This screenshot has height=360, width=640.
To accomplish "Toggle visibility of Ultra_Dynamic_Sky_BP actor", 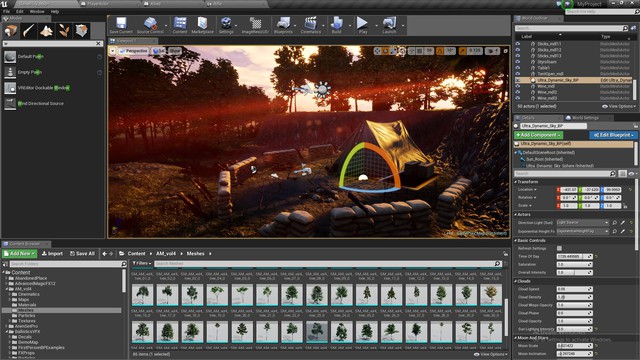I will [518, 80].
